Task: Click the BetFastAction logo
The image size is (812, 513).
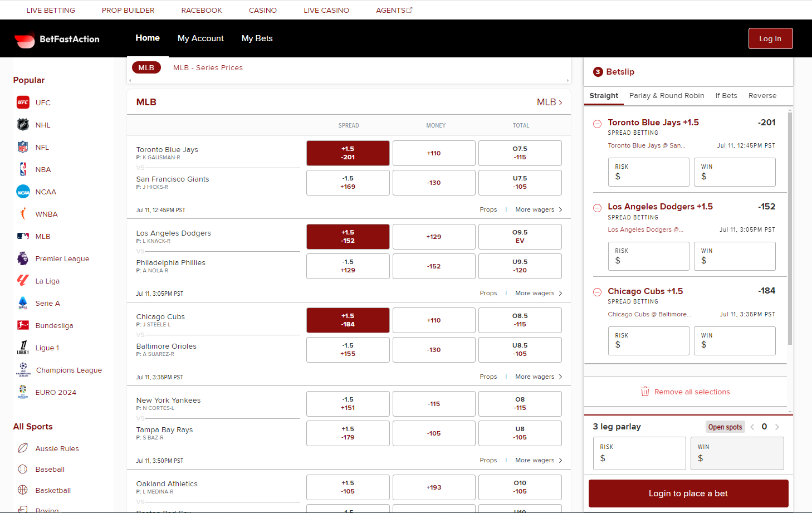Action: 57,39
